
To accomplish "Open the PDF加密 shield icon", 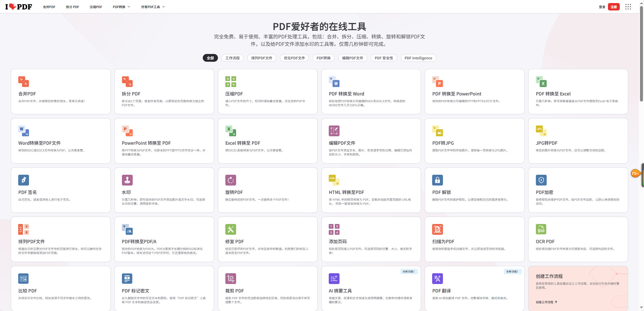I will click(x=541, y=180).
